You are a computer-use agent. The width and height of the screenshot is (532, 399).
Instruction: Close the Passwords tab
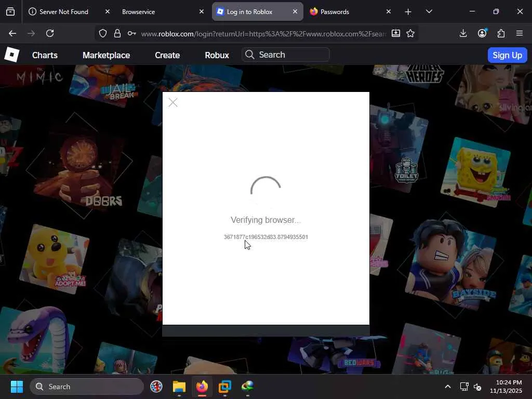coord(389,11)
